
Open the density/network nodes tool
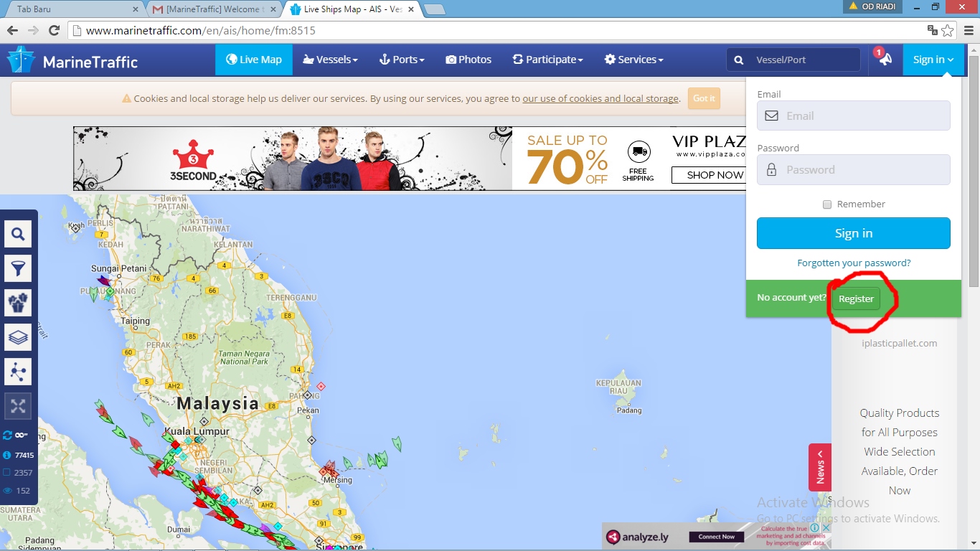click(18, 372)
